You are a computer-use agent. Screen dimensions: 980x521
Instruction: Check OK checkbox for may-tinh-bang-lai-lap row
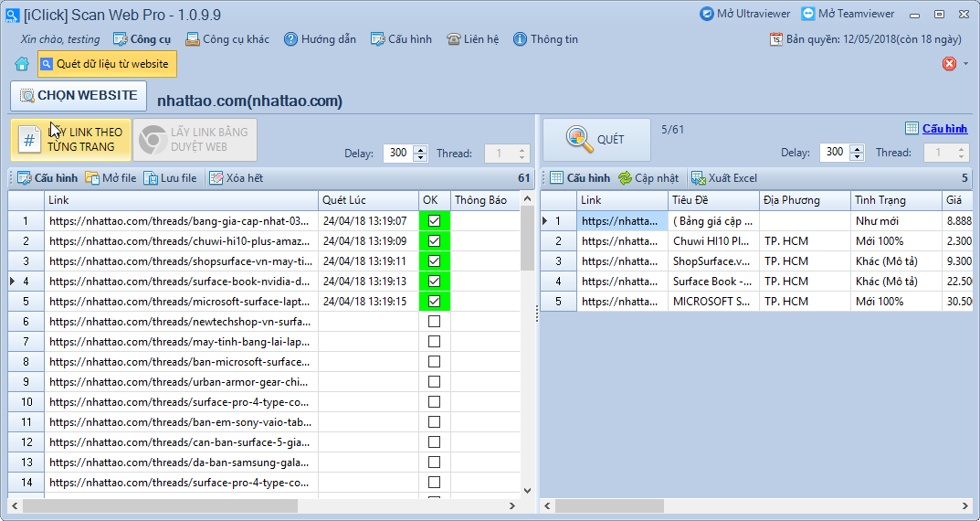pos(435,342)
